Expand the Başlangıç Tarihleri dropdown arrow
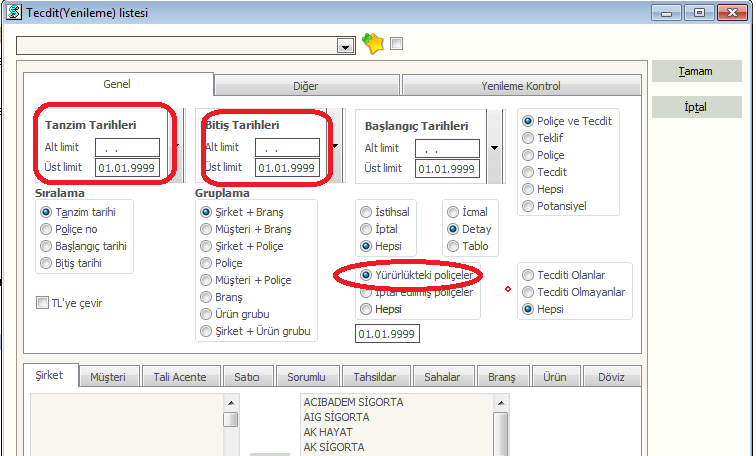Screen dimensions: 756x456 [x=495, y=148]
